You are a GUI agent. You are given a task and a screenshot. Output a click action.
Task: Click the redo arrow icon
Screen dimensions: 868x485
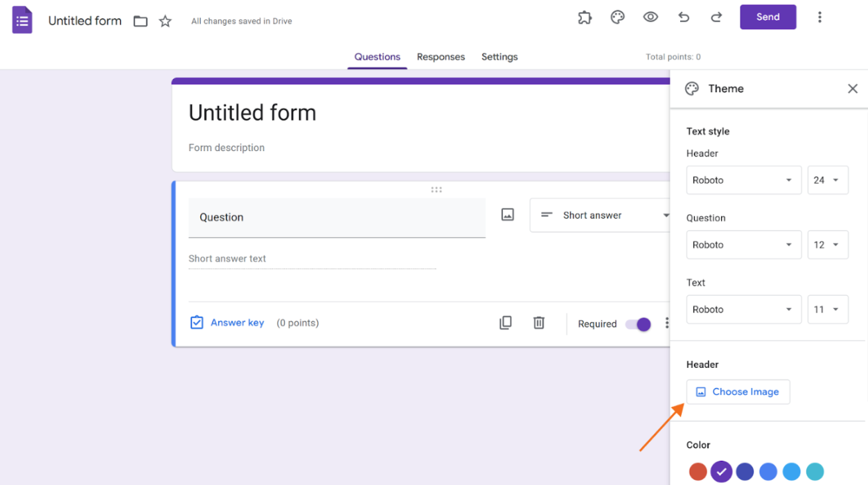click(716, 17)
